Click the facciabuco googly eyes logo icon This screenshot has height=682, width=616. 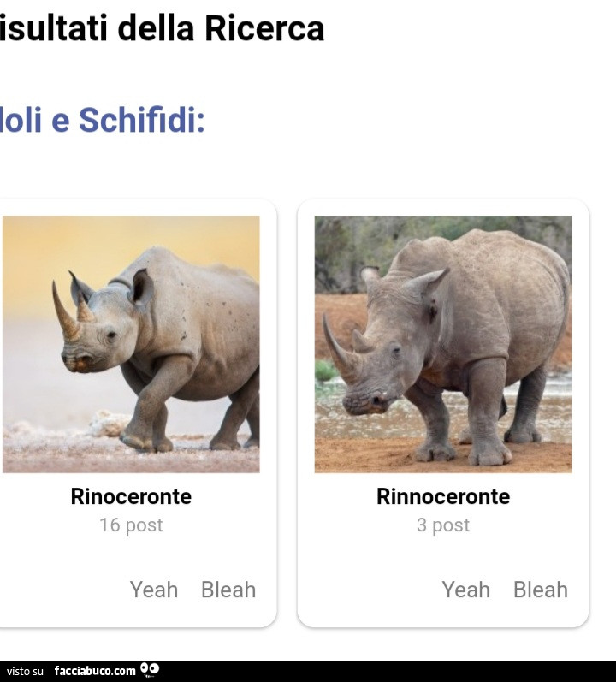(x=150, y=669)
